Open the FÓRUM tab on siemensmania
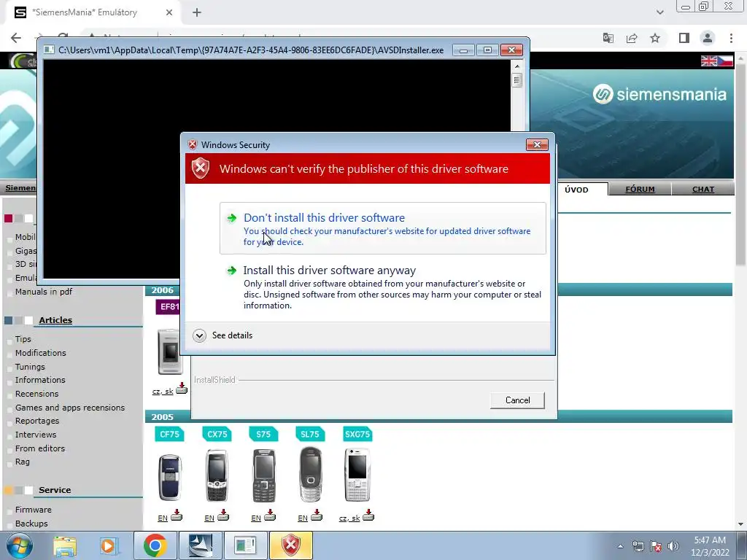 [x=640, y=189]
